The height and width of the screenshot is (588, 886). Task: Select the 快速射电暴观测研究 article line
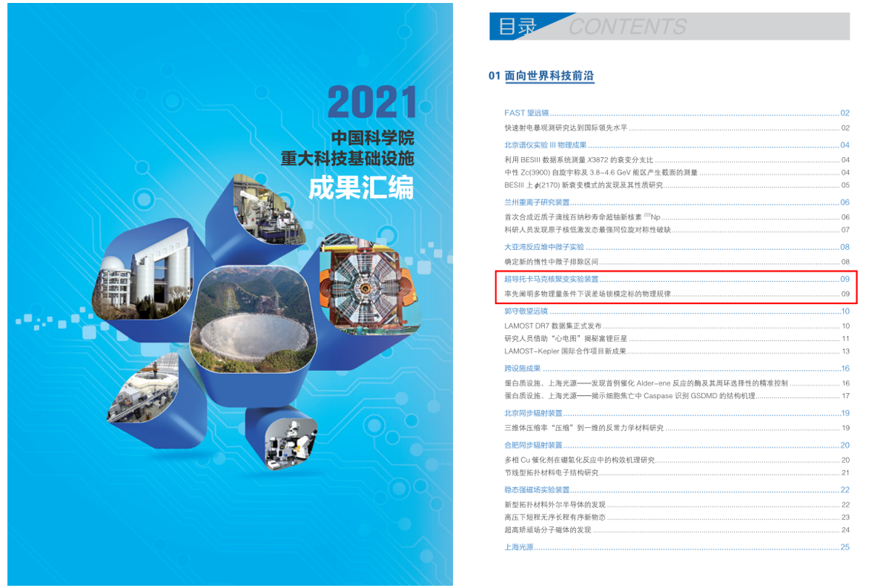565,128
